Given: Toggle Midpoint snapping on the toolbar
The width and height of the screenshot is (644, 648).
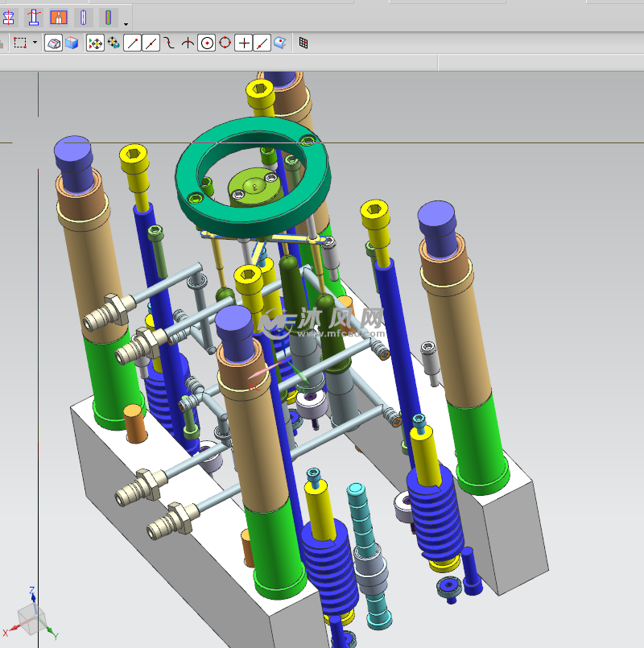Looking at the screenshot, I should pyautogui.click(x=151, y=43).
